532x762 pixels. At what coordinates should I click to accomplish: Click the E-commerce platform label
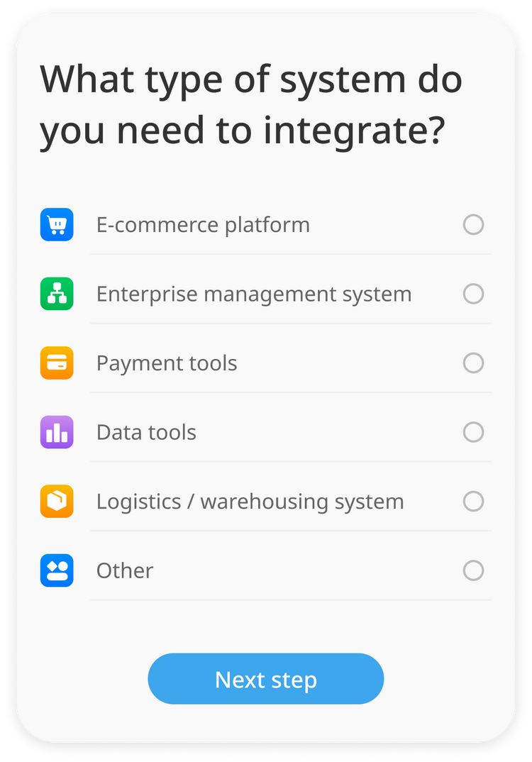pyautogui.click(x=203, y=225)
